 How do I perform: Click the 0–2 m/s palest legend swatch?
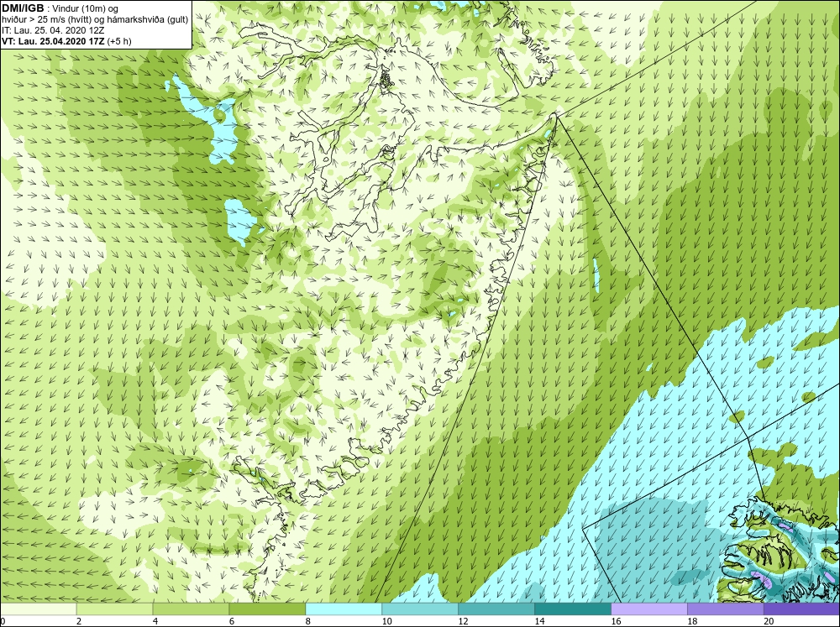39,609
